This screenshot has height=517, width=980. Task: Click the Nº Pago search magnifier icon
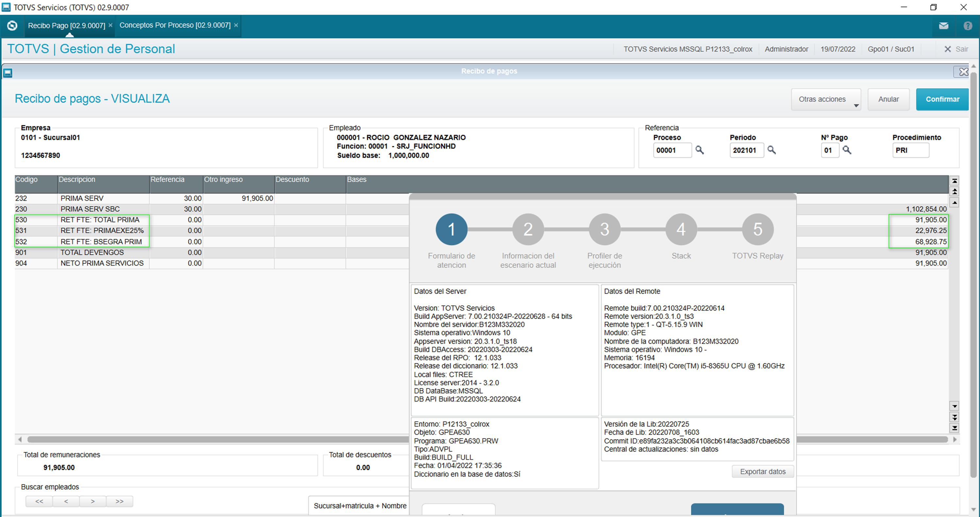pos(846,150)
